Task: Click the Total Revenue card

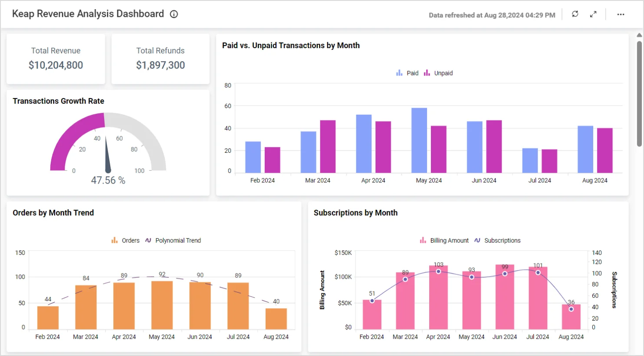Action: pos(56,59)
